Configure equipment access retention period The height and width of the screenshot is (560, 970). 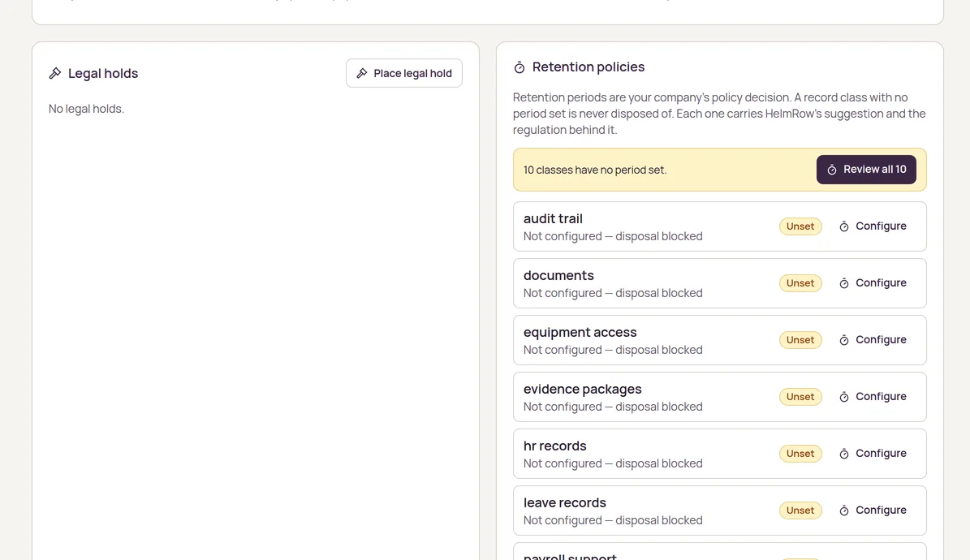coord(873,340)
